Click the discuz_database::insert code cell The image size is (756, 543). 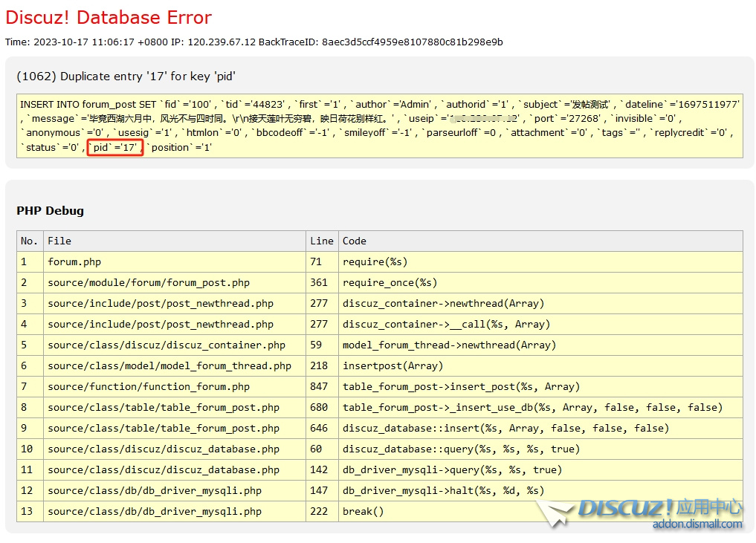click(540, 428)
